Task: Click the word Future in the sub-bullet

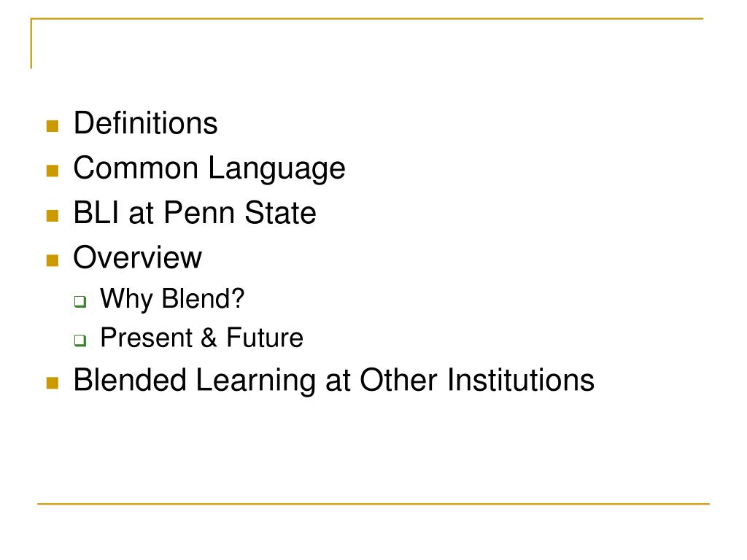Action: coord(264,338)
